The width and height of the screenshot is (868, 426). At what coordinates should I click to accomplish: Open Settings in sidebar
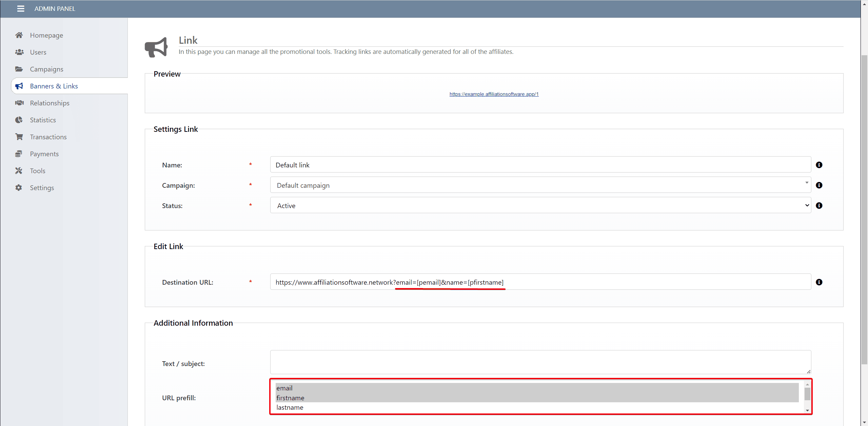[42, 188]
